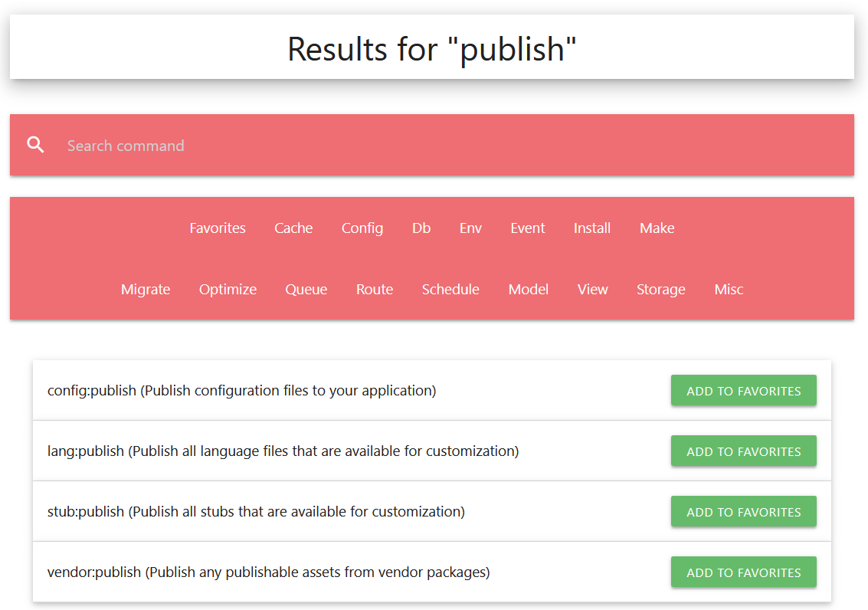This screenshot has height=610, width=868.
Task: Open the Storage category
Action: pyautogui.click(x=660, y=290)
